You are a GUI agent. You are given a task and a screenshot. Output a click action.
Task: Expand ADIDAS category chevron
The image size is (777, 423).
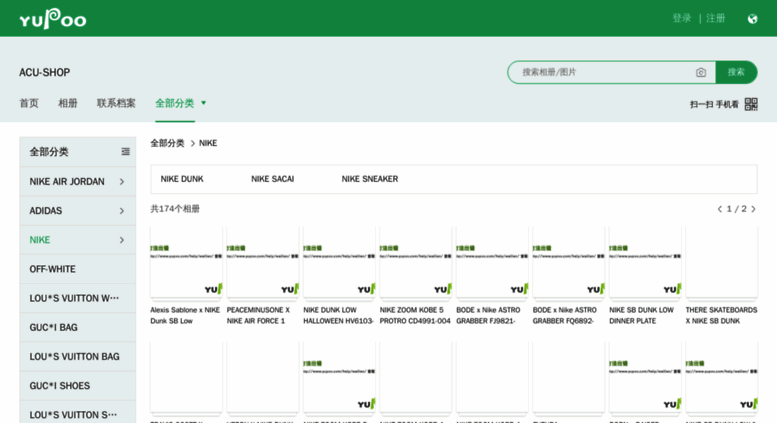click(x=122, y=211)
